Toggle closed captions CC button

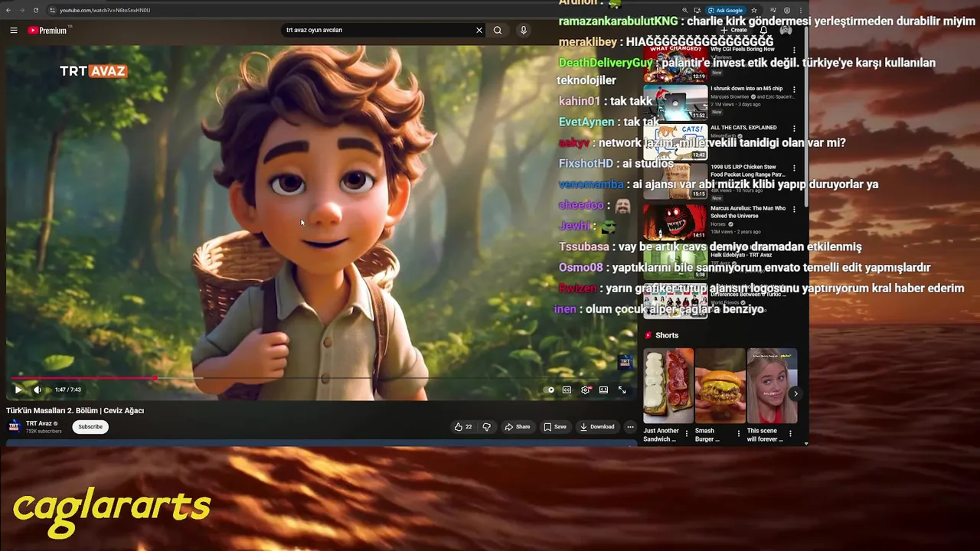click(x=567, y=390)
